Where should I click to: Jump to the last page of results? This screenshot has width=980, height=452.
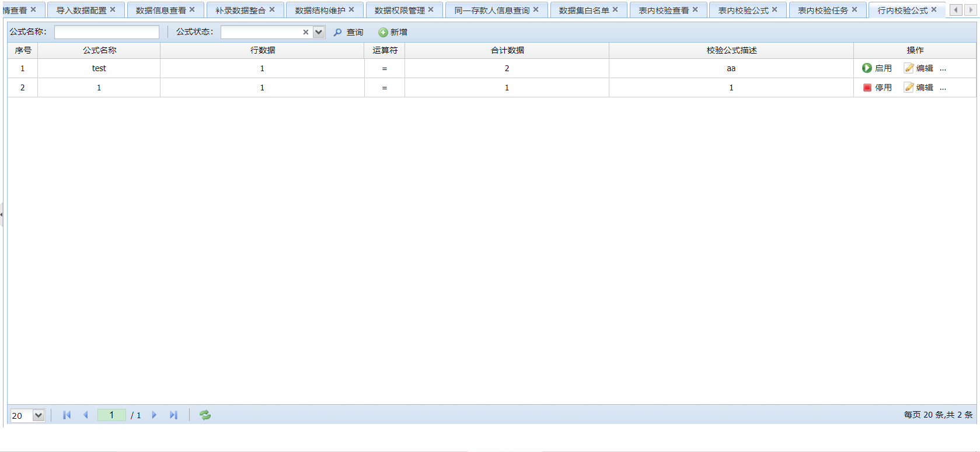pyautogui.click(x=173, y=415)
